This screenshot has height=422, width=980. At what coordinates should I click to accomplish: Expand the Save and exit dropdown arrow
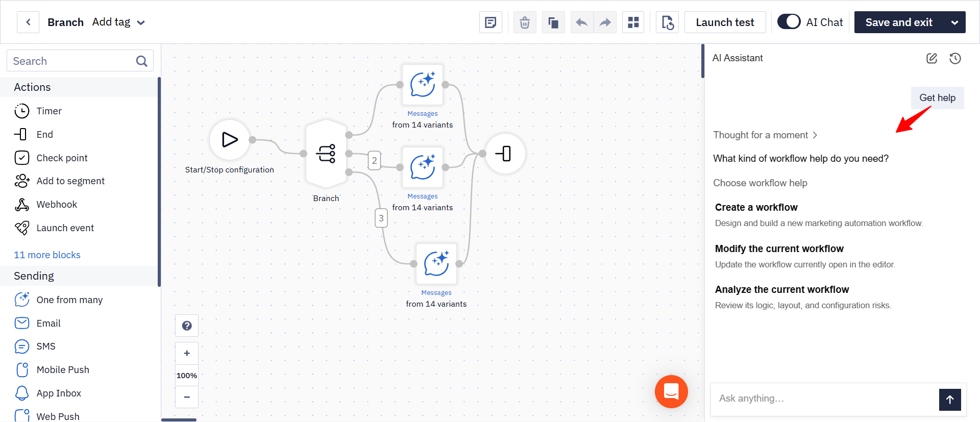click(954, 22)
